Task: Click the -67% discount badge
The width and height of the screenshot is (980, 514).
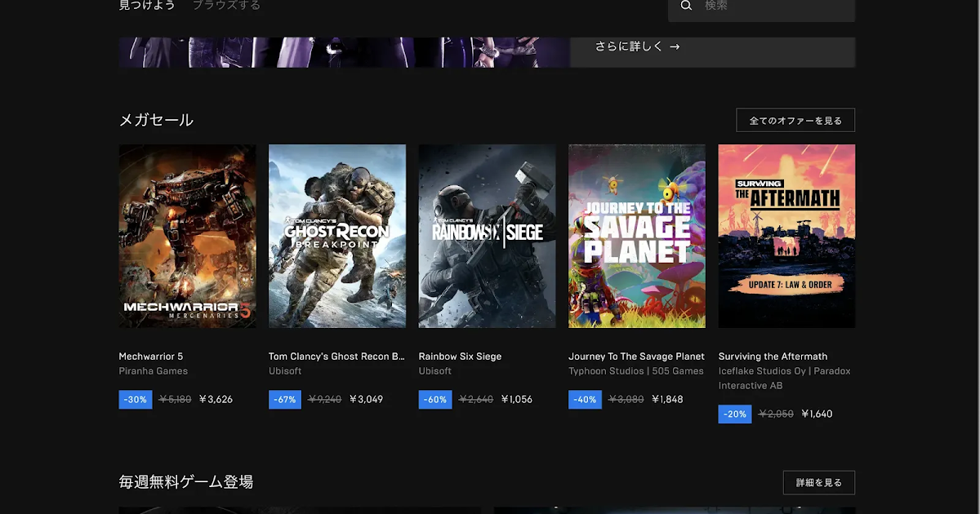Action: [285, 400]
